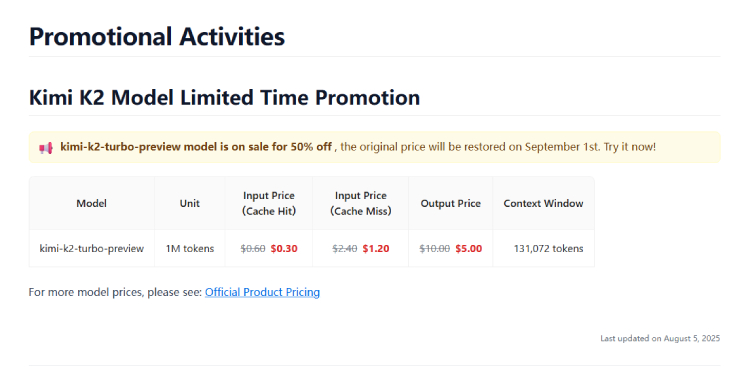
Task: Click the Context Window column header
Action: tap(543, 203)
